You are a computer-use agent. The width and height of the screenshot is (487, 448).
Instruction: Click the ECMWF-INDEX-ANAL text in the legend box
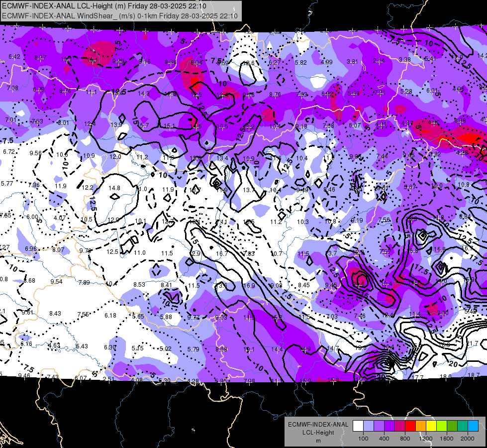click(x=318, y=425)
